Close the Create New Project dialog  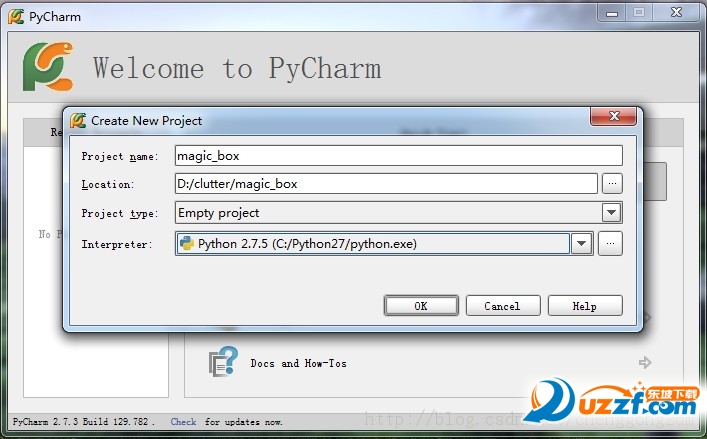point(614,116)
